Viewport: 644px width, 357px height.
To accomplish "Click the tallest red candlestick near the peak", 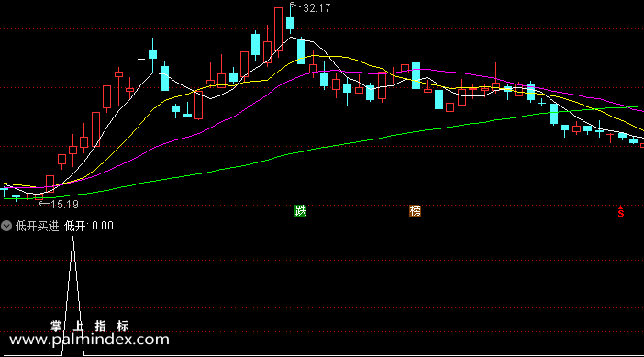I will [279, 29].
